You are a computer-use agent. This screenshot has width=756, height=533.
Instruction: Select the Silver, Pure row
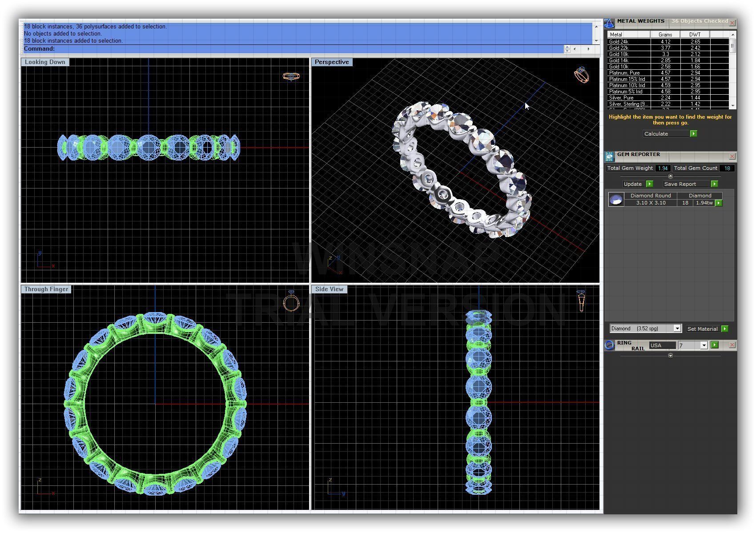pyautogui.click(x=668, y=98)
